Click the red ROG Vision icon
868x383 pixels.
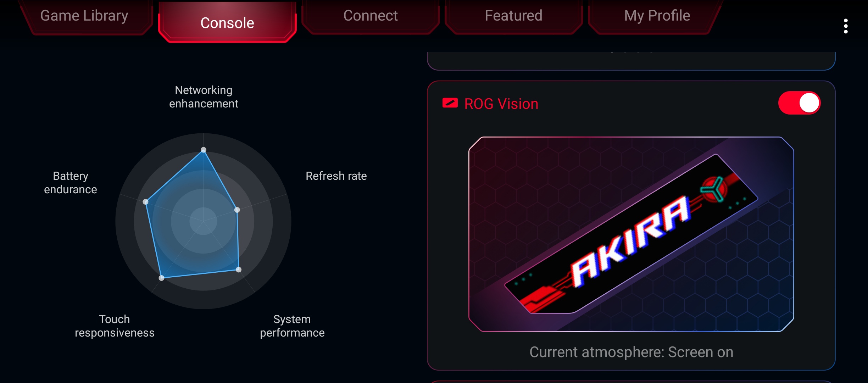(450, 103)
